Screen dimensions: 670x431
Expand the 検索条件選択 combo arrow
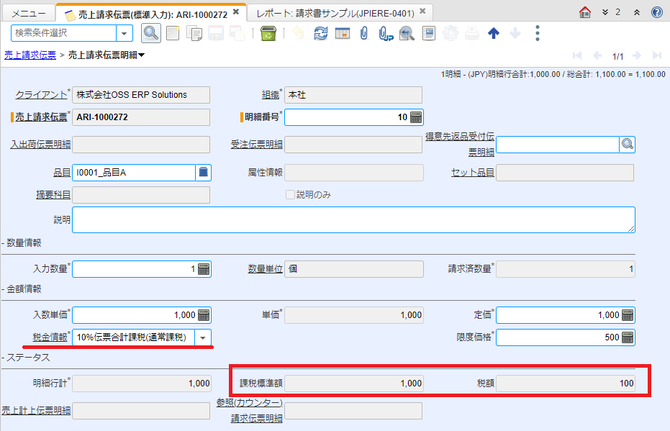124,33
